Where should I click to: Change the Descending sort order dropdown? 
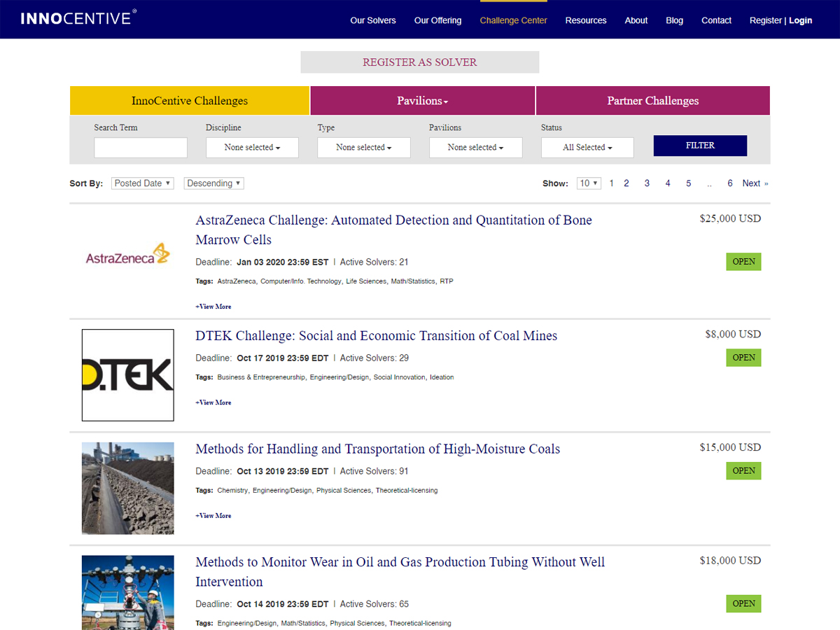point(213,183)
